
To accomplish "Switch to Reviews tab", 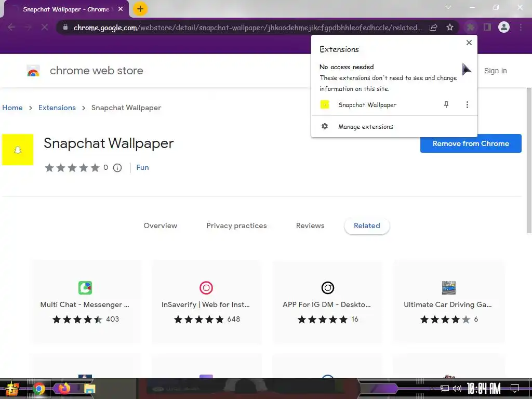I will 310,225.
